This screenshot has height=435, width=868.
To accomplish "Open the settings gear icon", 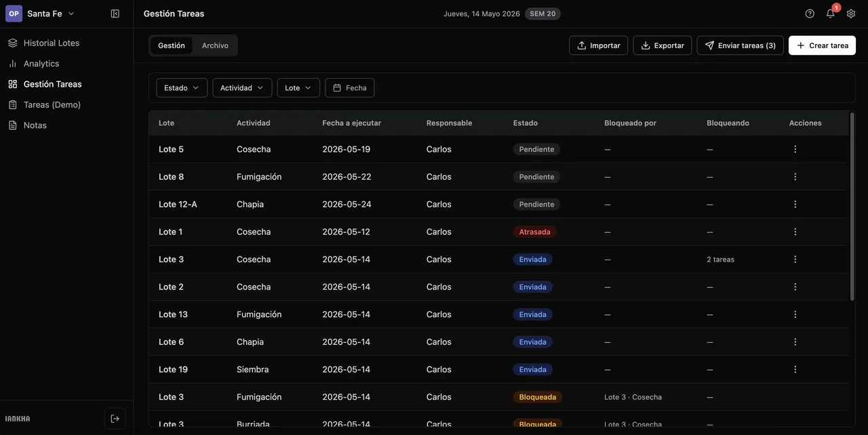I will tap(851, 14).
